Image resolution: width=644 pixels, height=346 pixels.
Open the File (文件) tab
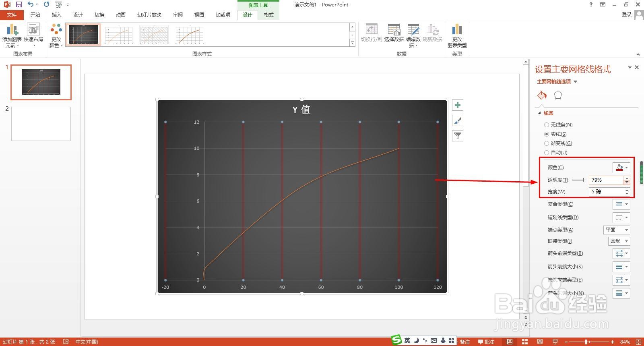click(12, 15)
